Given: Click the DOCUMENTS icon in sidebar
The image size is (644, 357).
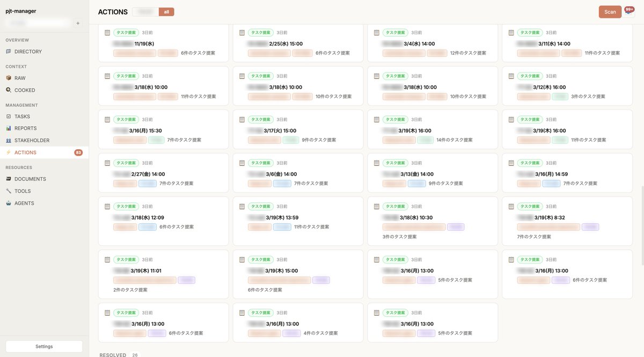Looking at the screenshot, I should coord(9,179).
